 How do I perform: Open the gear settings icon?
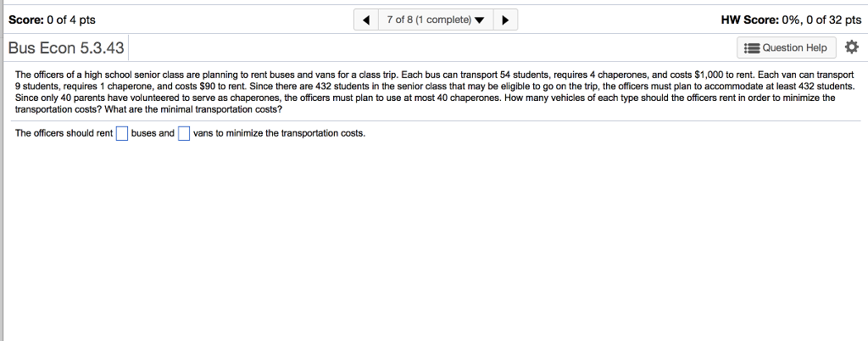851,48
